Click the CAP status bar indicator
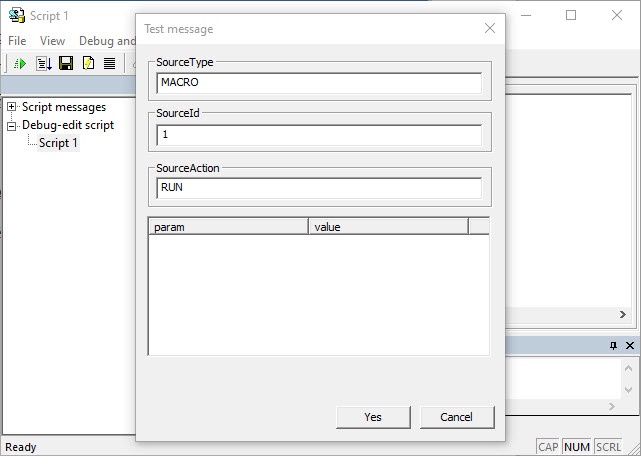Screen dimensions: 641x456 548,447
